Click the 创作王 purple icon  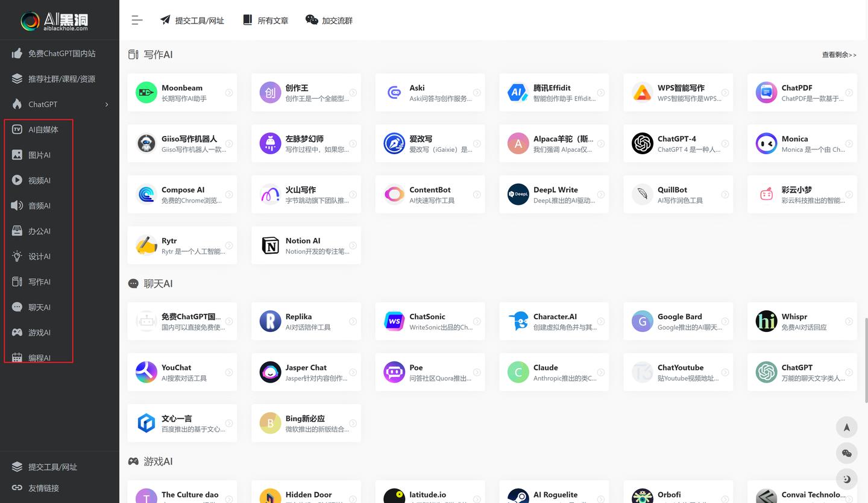271,93
